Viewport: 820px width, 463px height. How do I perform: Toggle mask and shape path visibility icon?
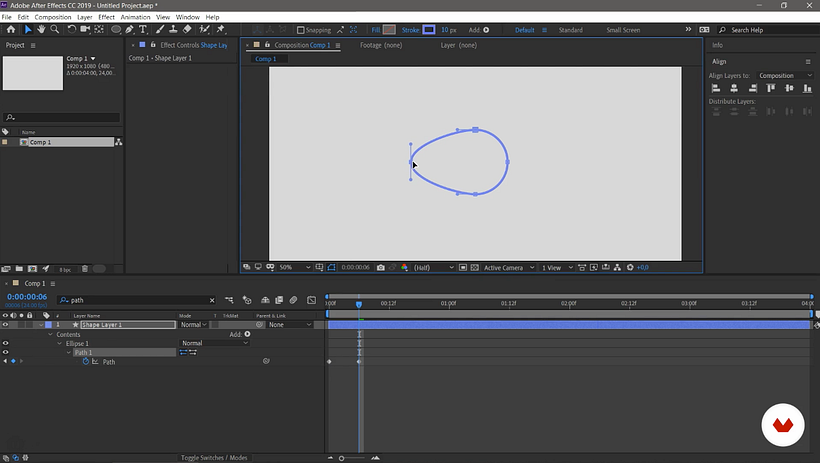[x=331, y=267]
